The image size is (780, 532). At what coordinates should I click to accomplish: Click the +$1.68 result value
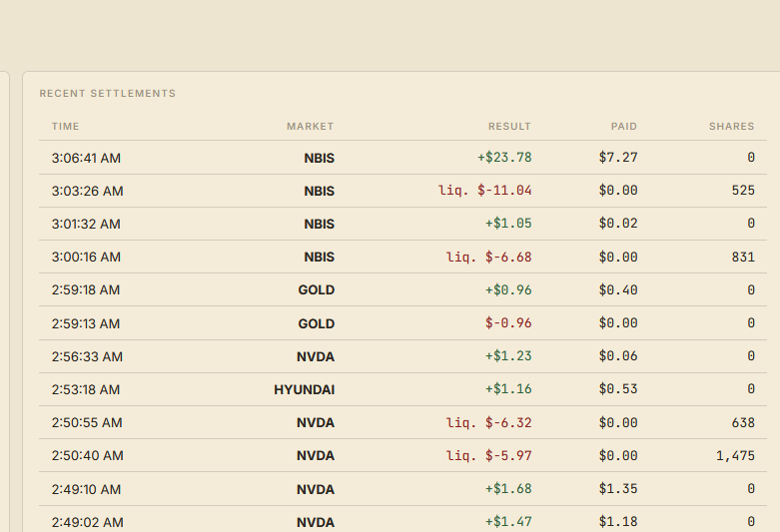[508, 489]
